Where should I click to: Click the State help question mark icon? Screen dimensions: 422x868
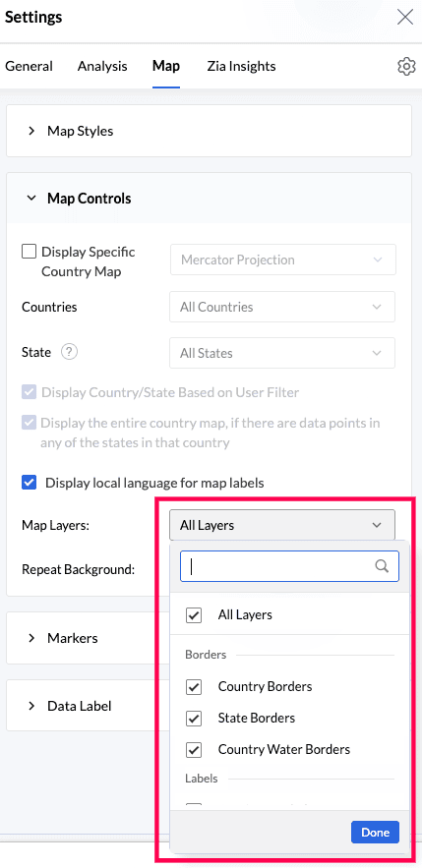(69, 352)
